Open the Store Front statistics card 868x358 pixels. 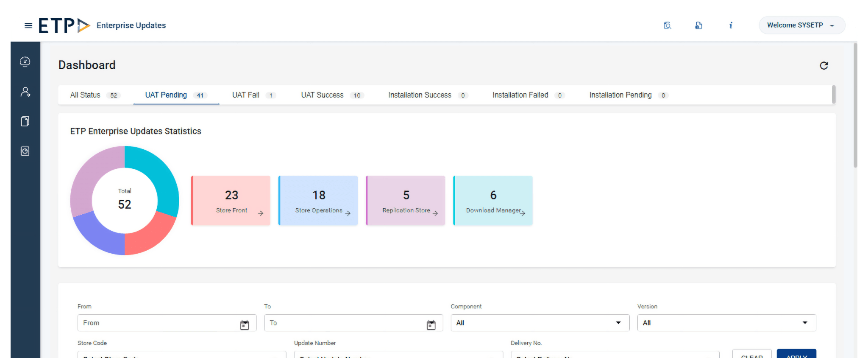point(231,201)
